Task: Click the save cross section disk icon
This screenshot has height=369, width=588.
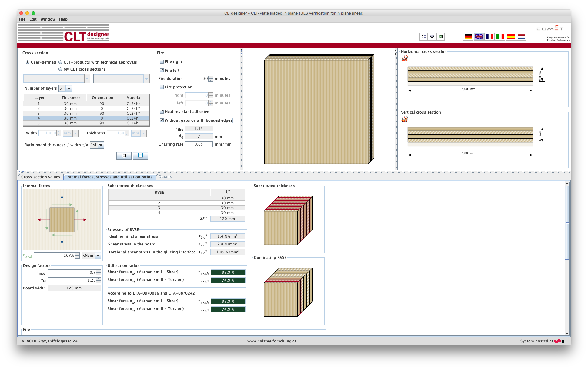Action: 124,156
